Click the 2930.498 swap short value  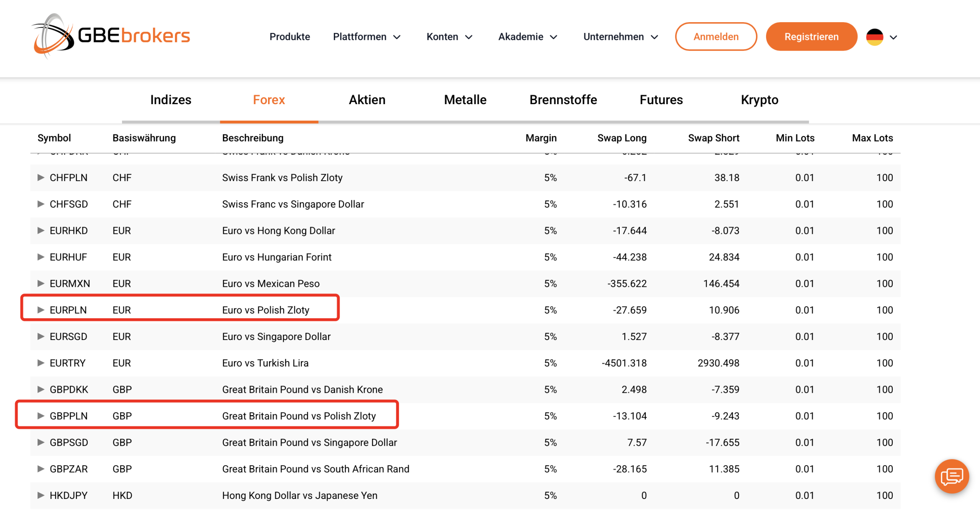(719, 363)
